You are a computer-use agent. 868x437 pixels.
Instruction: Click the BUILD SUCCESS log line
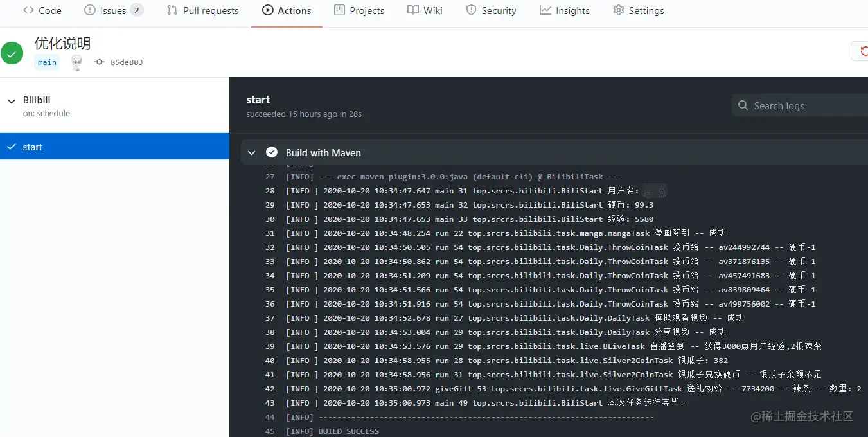pyautogui.click(x=332, y=431)
